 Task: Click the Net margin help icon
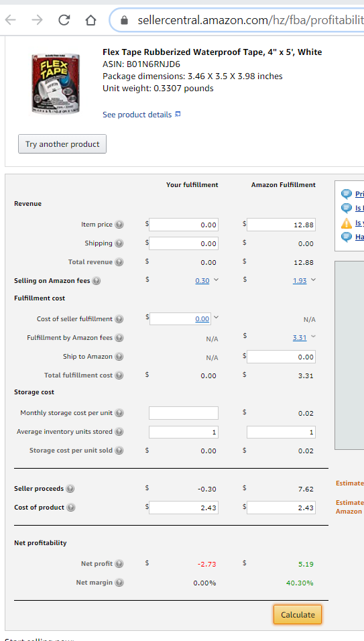[x=119, y=583]
